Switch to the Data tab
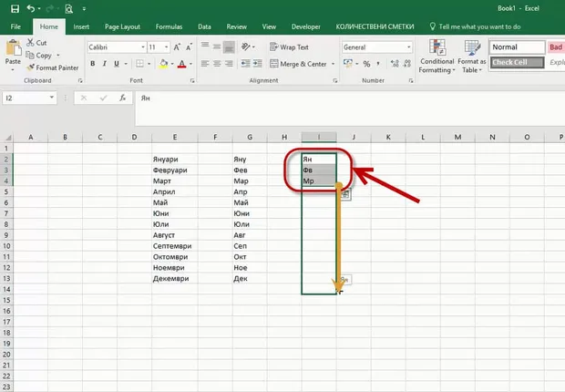Viewport: 565px width, 392px height. [204, 26]
